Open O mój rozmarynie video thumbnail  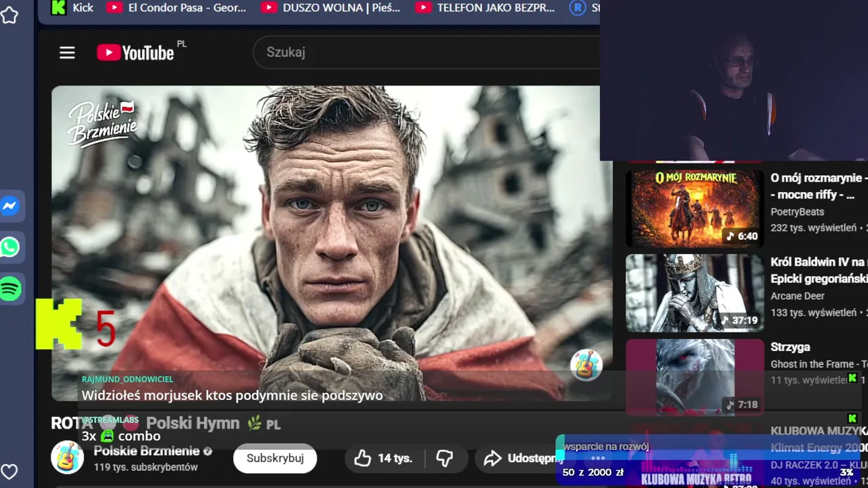[694, 208]
